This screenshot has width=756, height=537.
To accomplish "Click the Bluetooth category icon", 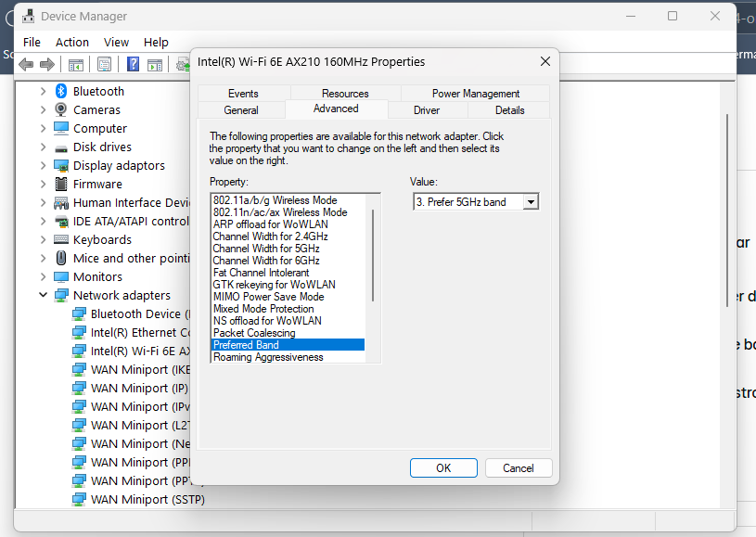I will coord(60,91).
